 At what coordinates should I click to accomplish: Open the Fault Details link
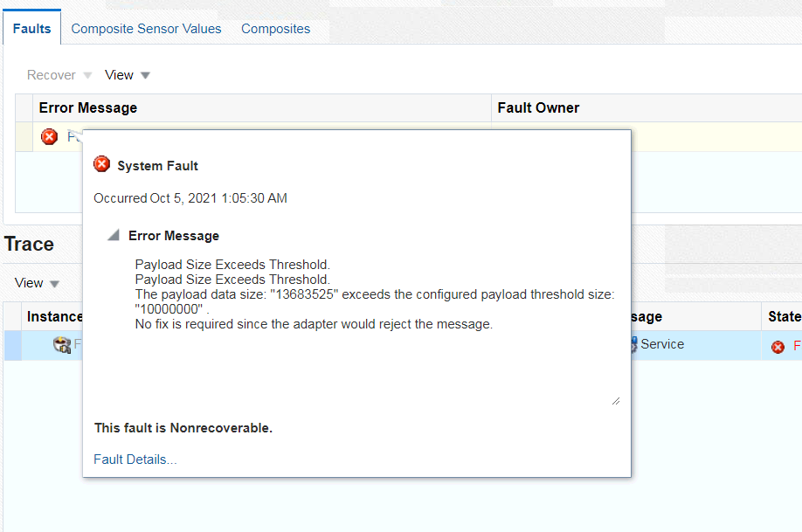point(134,459)
